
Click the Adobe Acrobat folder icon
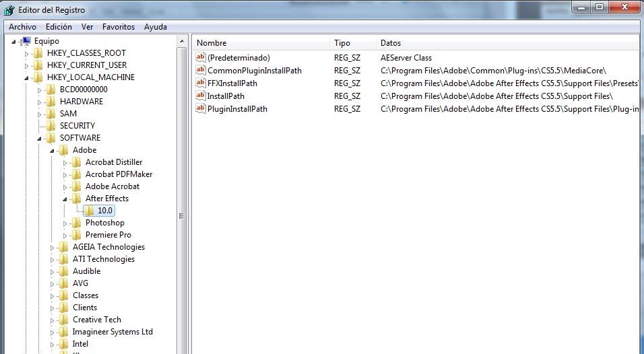(x=76, y=186)
